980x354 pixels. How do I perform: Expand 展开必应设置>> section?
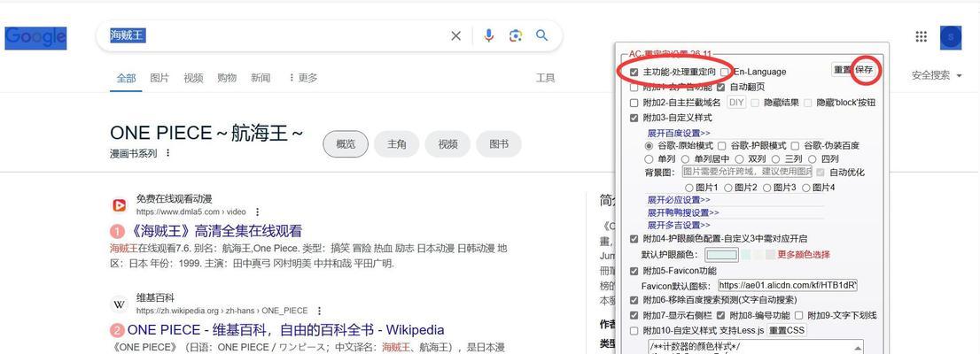pos(679,200)
